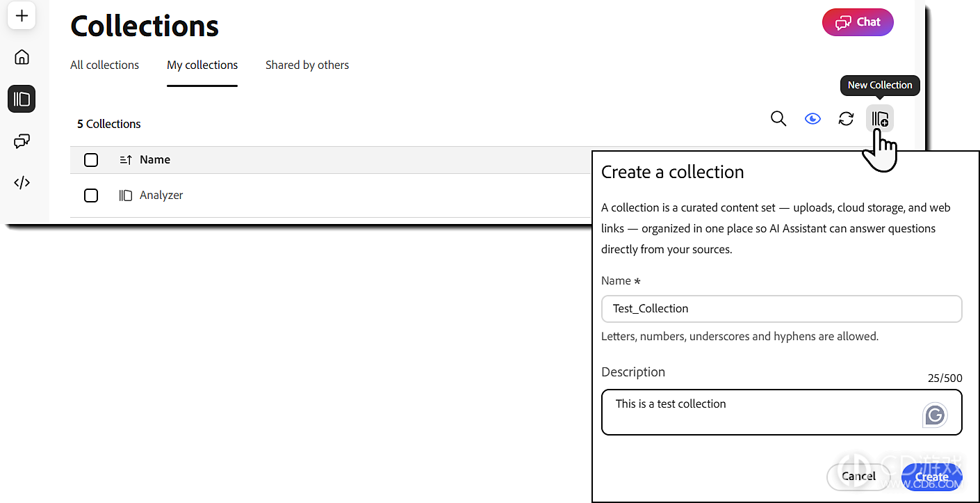Image resolution: width=980 pixels, height=503 pixels.
Task: Open the chat bubbles icon in the sidebar
Action: click(22, 141)
